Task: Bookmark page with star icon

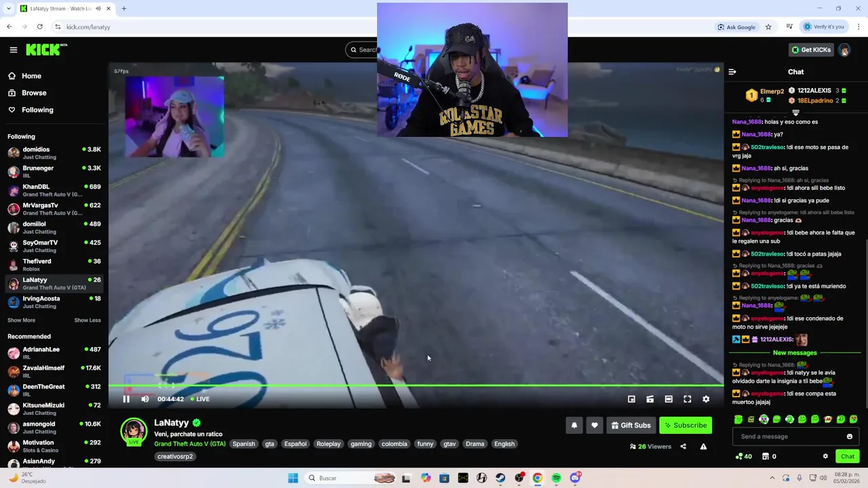Action: tap(768, 27)
